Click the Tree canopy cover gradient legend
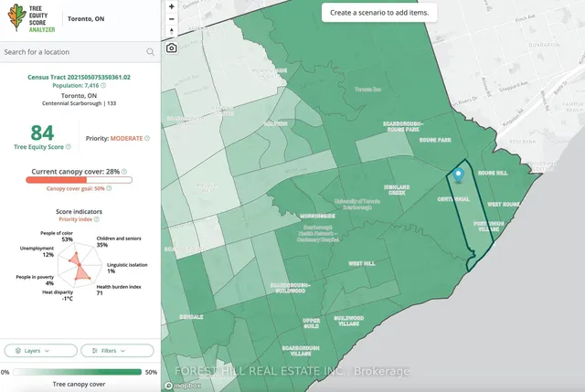This screenshot has height=392, width=585. [77, 372]
